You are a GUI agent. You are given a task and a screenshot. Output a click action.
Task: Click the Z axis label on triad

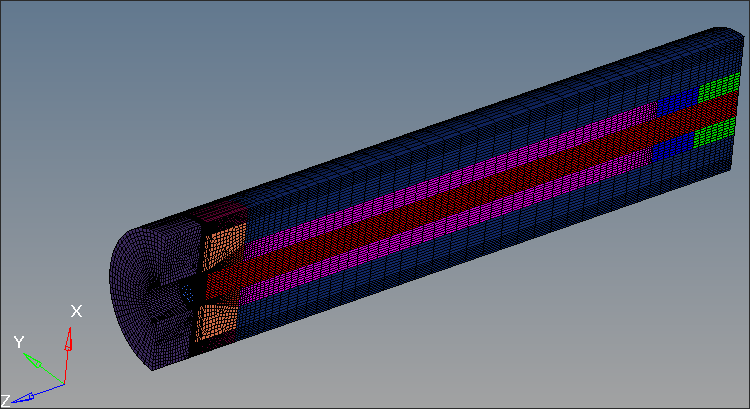coord(6,401)
